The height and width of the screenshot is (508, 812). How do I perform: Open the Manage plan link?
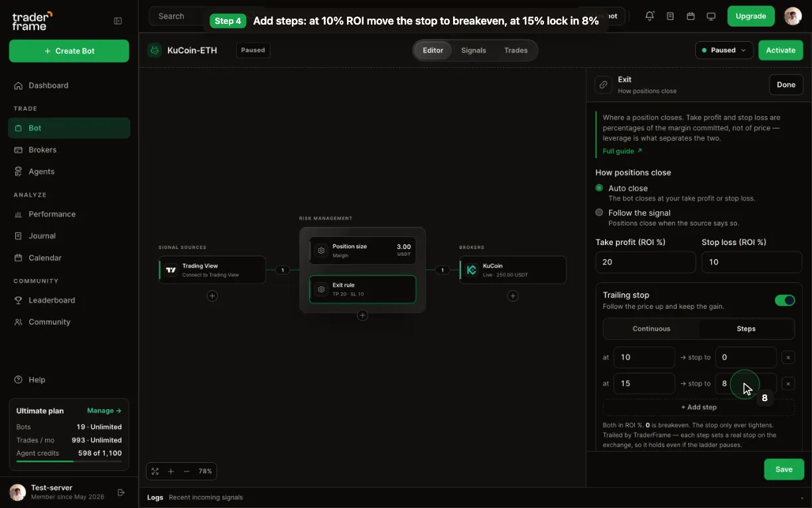104,411
